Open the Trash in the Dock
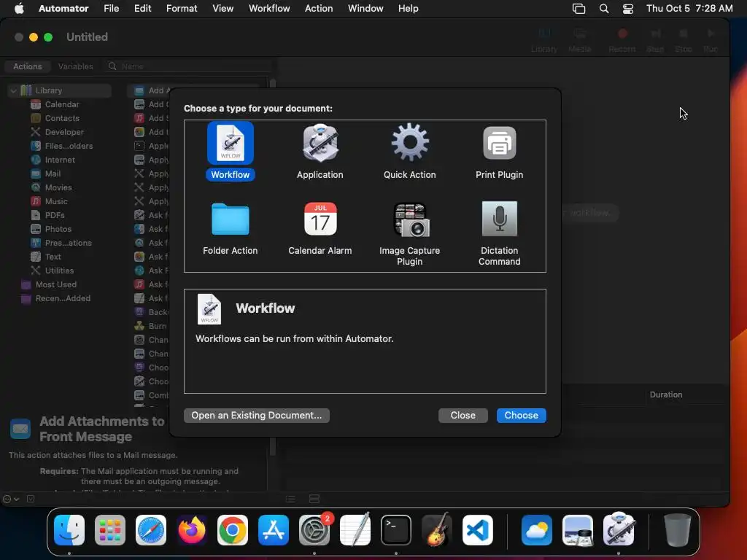747x560 pixels. pyautogui.click(x=678, y=530)
